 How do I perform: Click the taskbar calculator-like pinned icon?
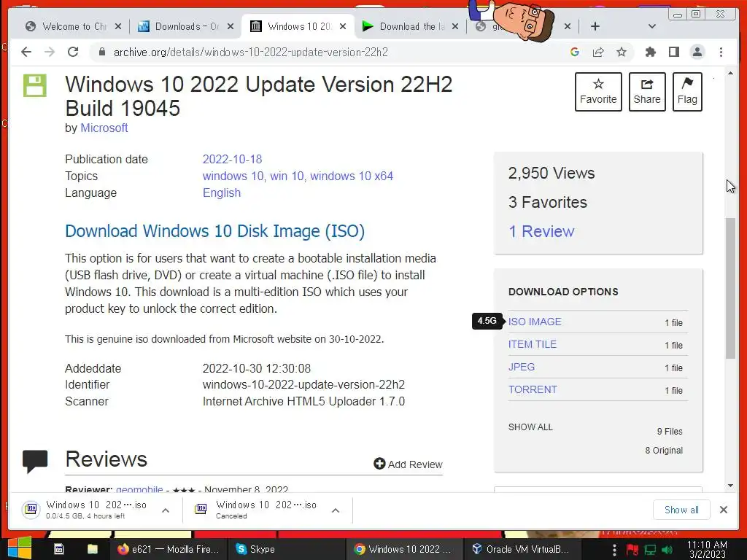pyautogui.click(x=58, y=549)
